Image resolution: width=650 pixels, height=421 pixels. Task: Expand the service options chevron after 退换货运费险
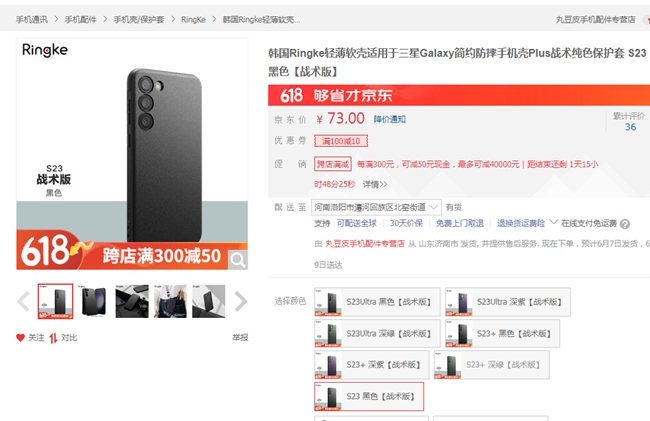[x=553, y=223]
